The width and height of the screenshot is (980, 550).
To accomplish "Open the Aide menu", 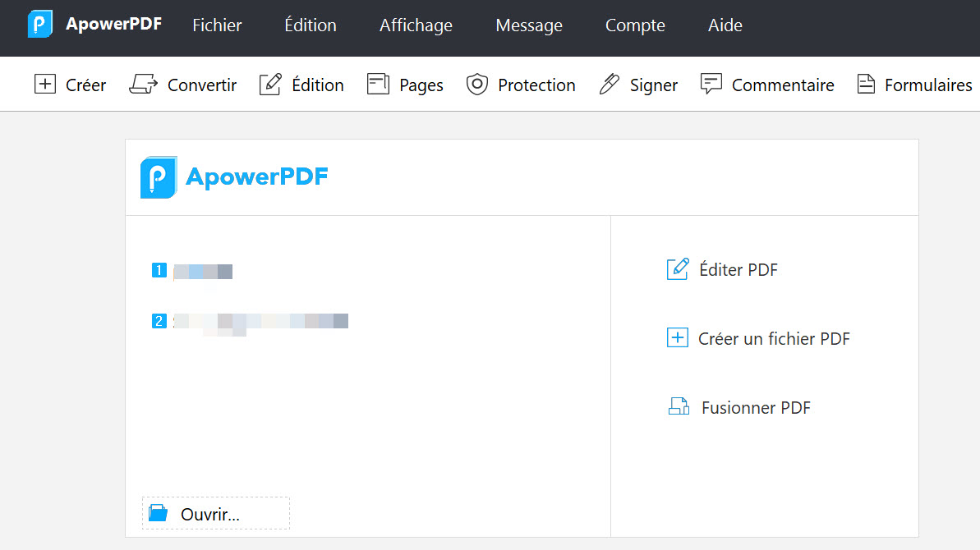I will (x=725, y=25).
